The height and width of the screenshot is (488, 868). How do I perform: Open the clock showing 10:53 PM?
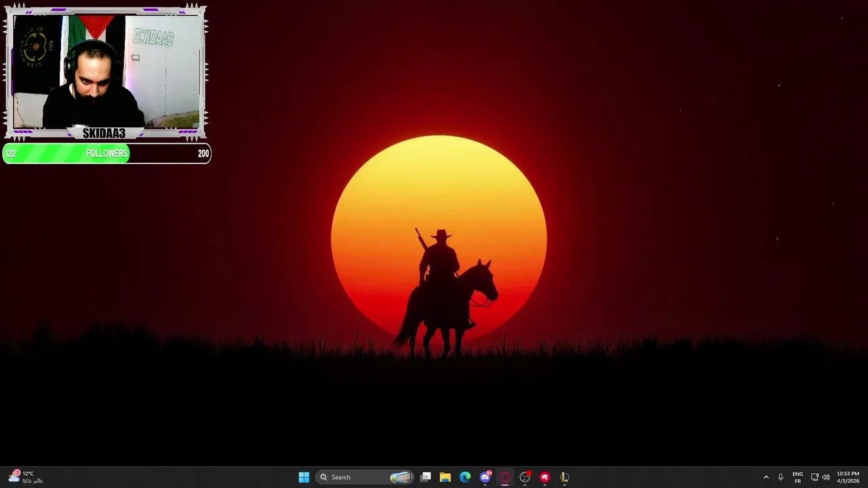pyautogui.click(x=848, y=477)
